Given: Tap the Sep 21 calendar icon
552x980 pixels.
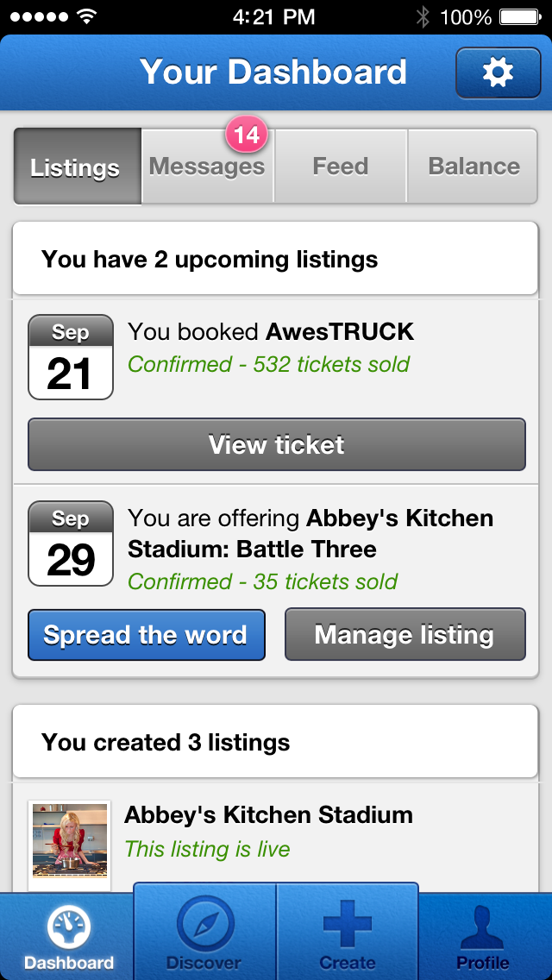Looking at the screenshot, I should click(71, 357).
